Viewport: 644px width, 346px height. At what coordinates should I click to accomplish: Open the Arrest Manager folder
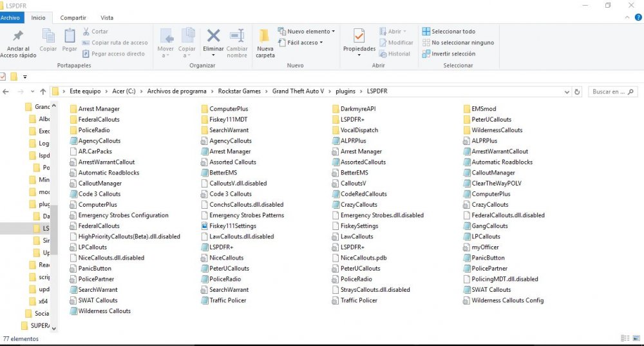tap(95, 108)
